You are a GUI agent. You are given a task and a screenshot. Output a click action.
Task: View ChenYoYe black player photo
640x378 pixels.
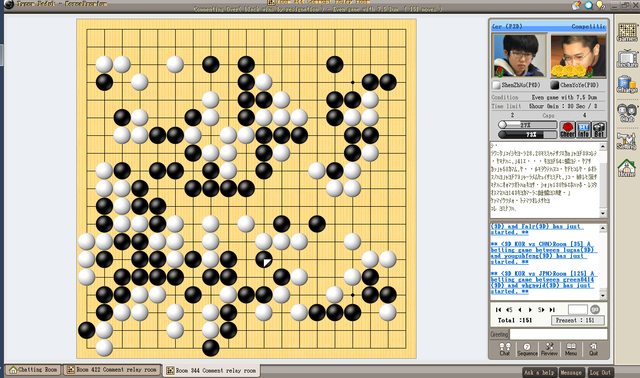(x=578, y=56)
